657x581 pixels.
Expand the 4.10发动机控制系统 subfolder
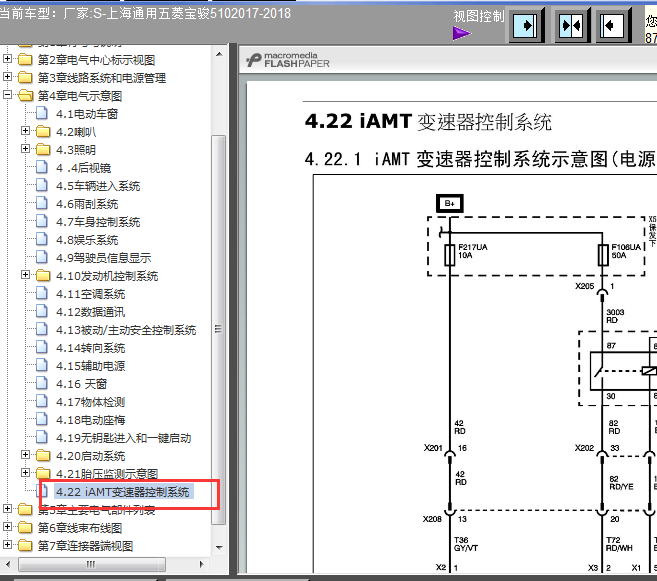click(x=26, y=275)
